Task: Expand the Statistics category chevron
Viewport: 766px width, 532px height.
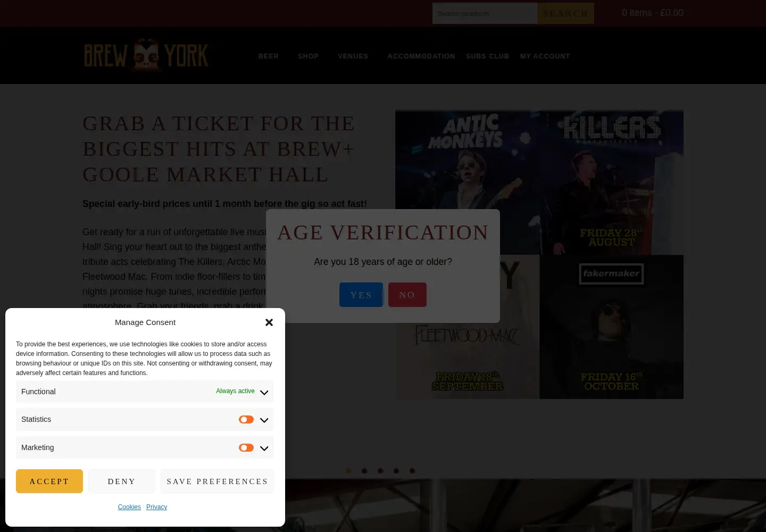Action: tap(264, 420)
